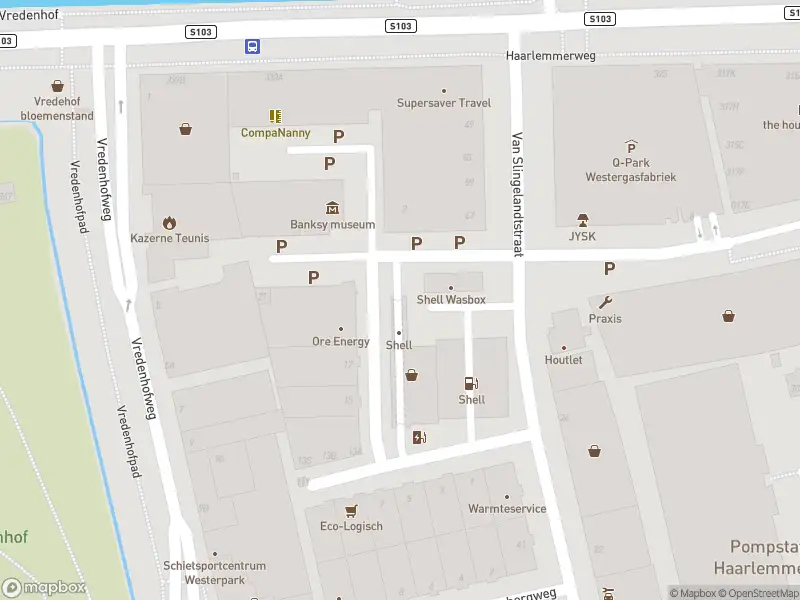800x600 pixels.
Task: Click the JYSK text label
Action: point(582,236)
